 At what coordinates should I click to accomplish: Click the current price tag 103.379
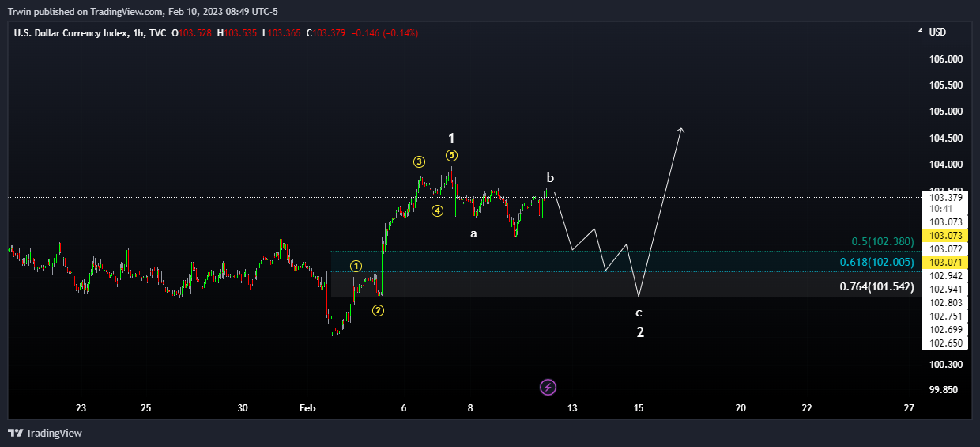coord(945,198)
